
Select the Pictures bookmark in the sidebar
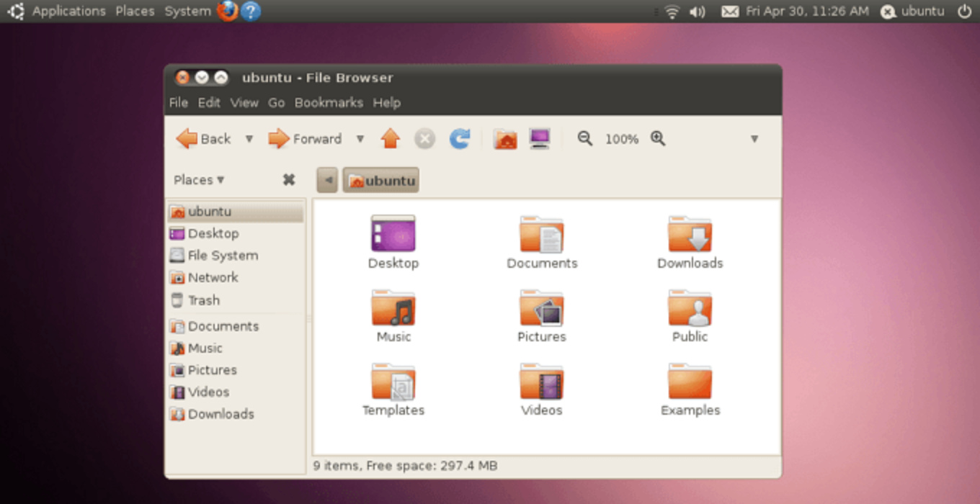tap(236, 370)
